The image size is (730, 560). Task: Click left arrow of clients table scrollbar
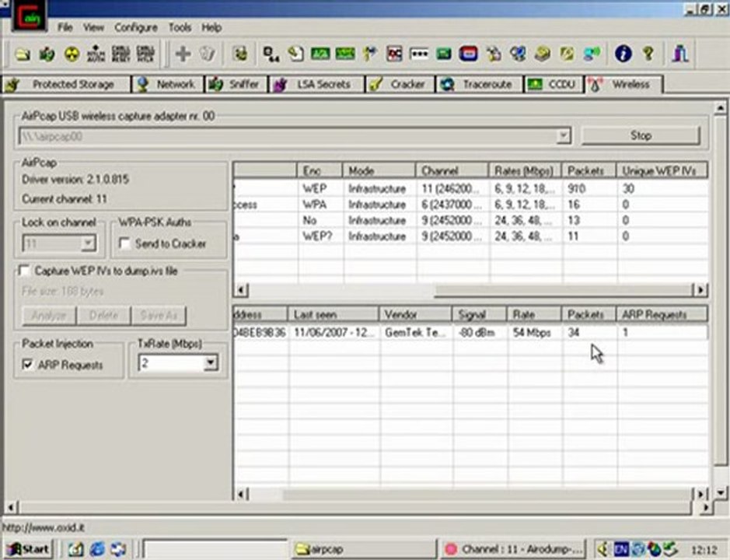click(x=241, y=494)
